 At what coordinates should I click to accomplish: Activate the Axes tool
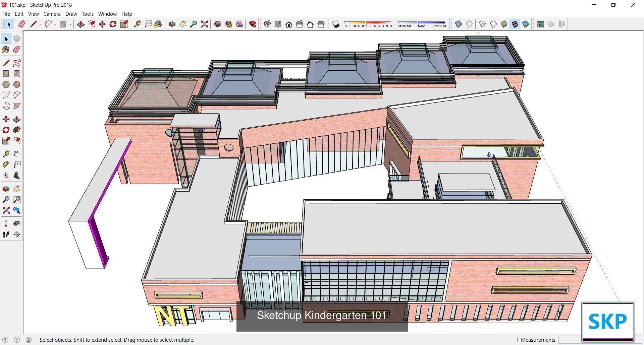(6, 176)
